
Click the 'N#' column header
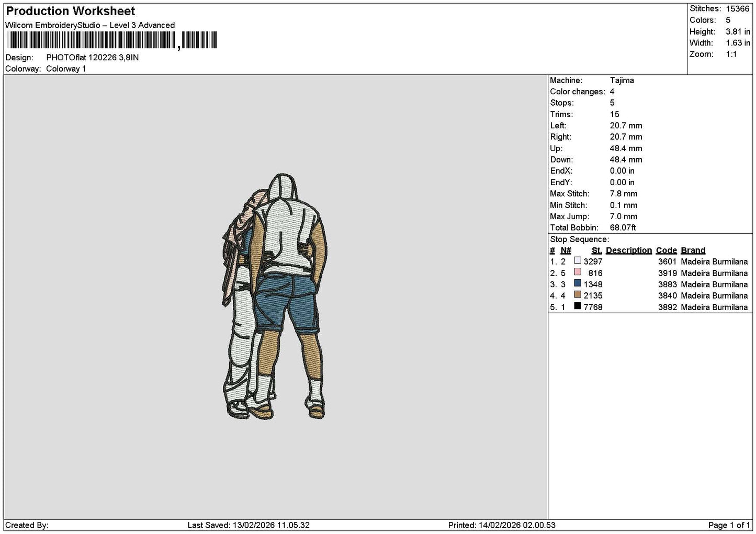[x=566, y=251]
